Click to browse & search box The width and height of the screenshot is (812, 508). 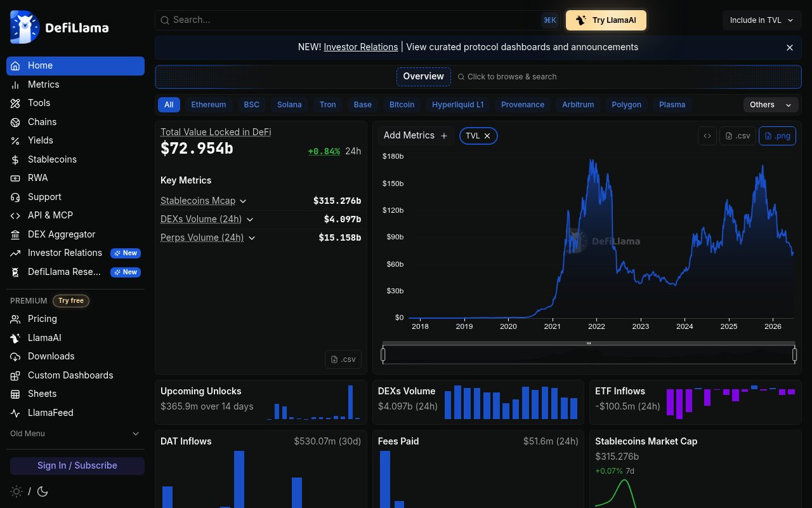[507, 77]
